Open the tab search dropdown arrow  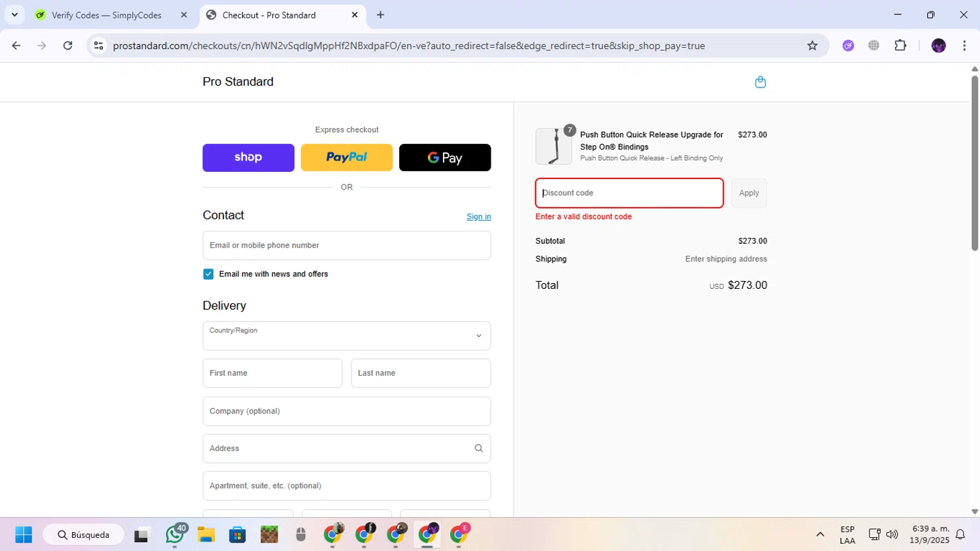(x=14, y=15)
